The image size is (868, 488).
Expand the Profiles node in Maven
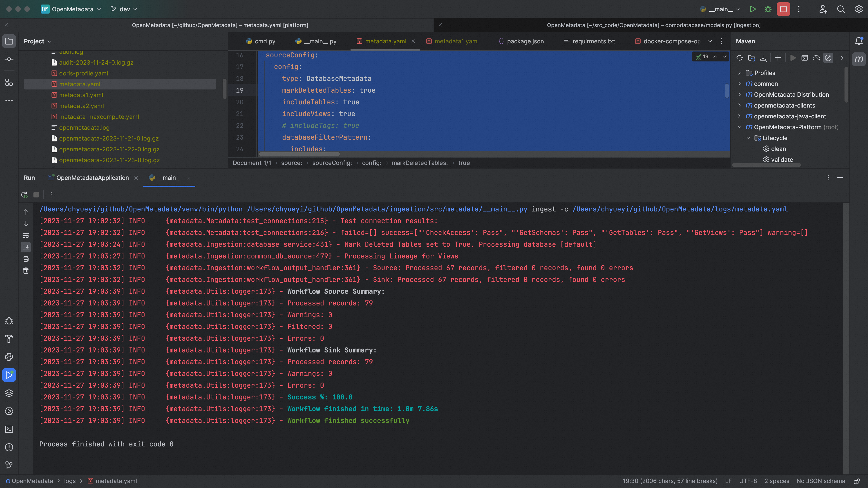pos(739,73)
